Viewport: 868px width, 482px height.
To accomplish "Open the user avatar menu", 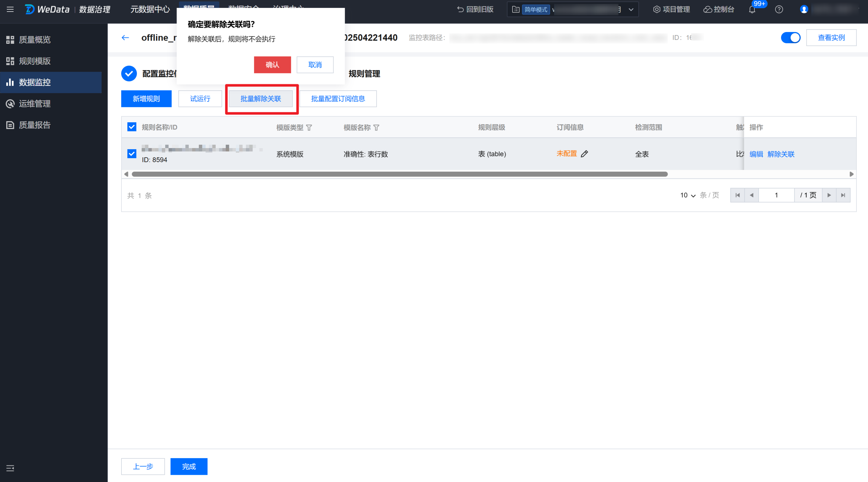I will [x=804, y=9].
